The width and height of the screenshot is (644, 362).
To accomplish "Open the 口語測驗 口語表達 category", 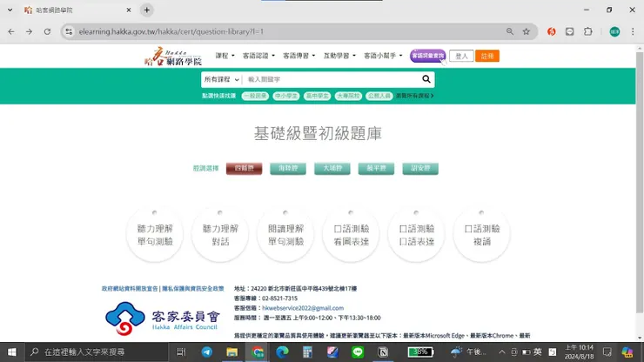I will [416, 235].
